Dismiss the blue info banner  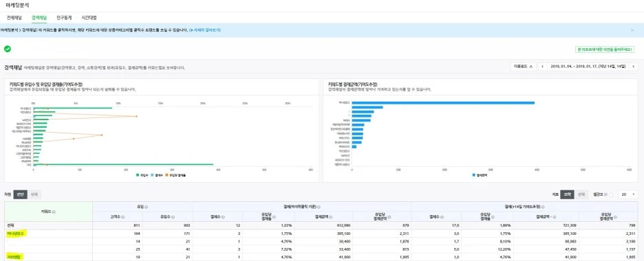pyautogui.click(x=632, y=30)
